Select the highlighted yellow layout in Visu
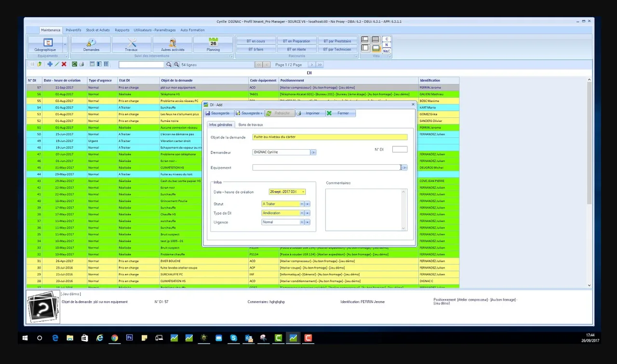The width and height of the screenshot is (617, 364). [x=376, y=48]
